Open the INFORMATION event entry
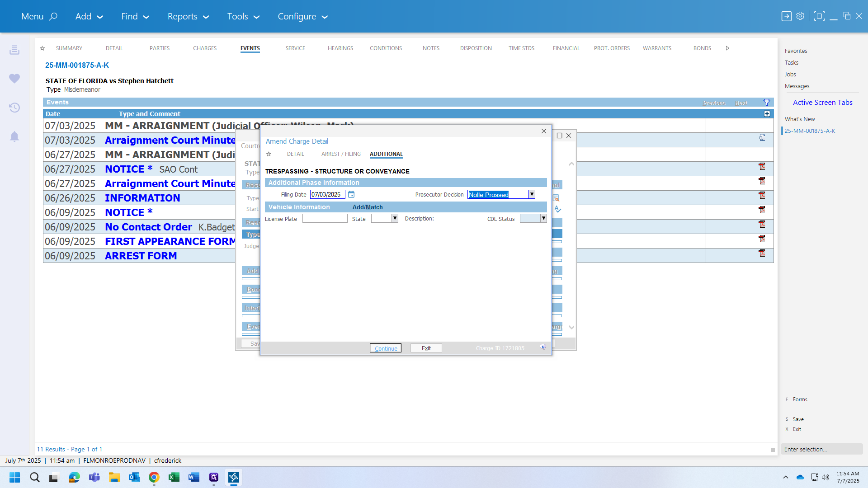 click(142, 198)
